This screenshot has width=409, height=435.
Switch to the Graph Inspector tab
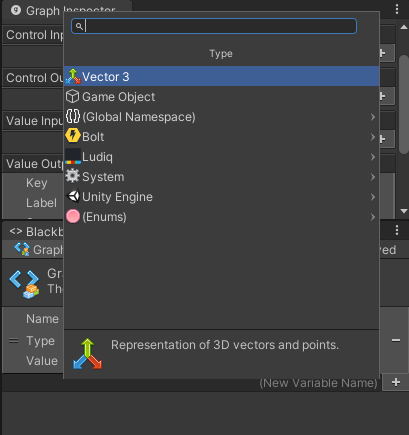click(x=67, y=10)
